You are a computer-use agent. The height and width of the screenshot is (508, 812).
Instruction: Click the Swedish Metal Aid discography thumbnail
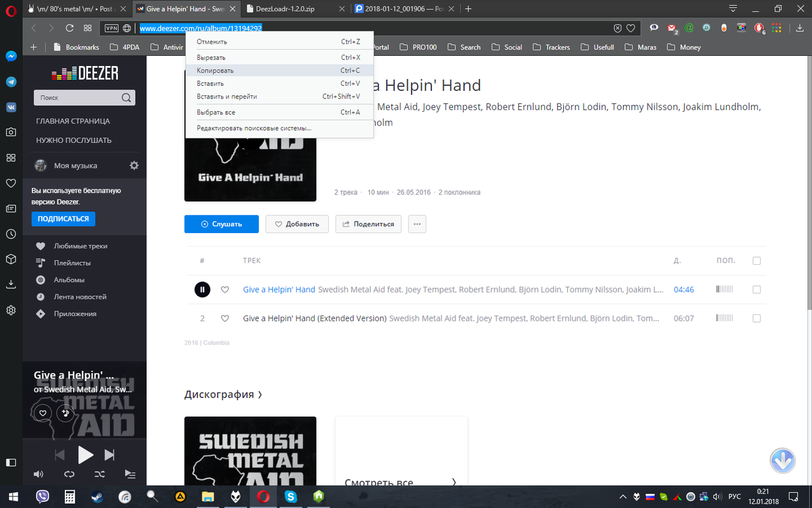coord(250,451)
